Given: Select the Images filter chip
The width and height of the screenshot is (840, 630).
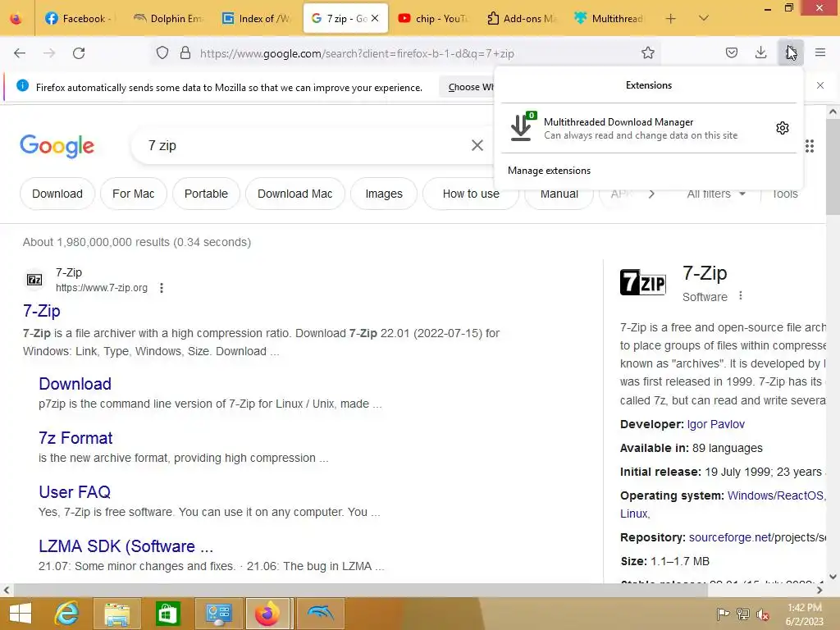Looking at the screenshot, I should pyautogui.click(x=384, y=194).
